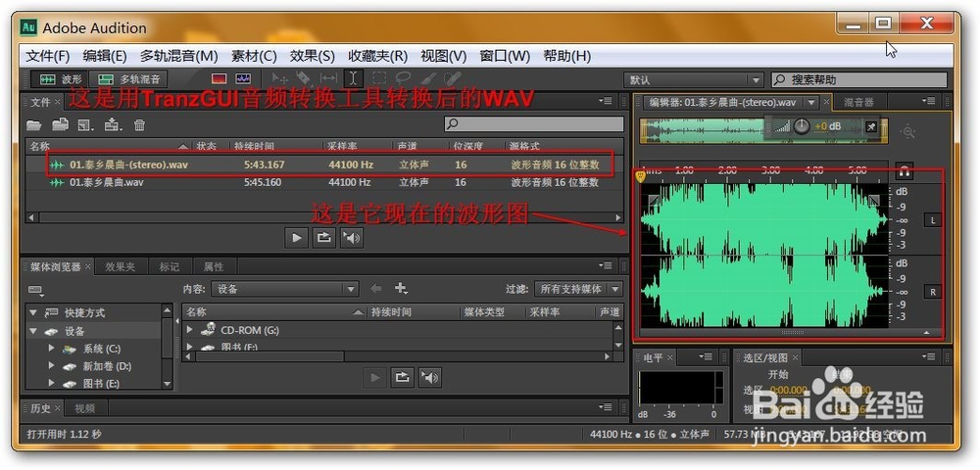Click the New File icon in Files panel
Viewport: 980px width, 470px height.
click(85, 124)
